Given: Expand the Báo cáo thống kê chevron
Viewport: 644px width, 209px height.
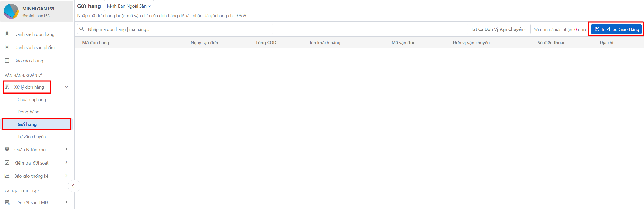Looking at the screenshot, I should click(x=67, y=176).
